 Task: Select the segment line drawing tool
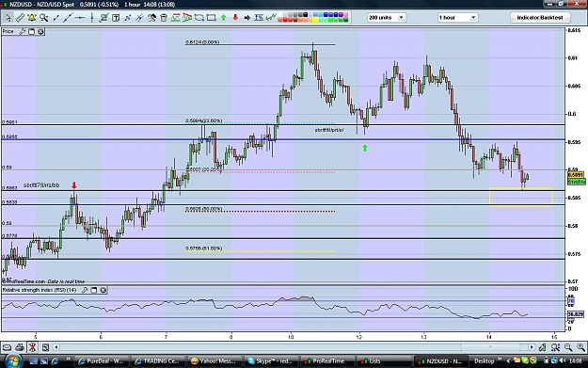click(x=56, y=18)
